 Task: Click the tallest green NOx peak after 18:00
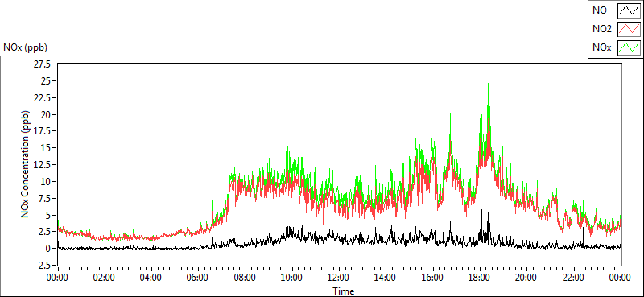coord(481,71)
